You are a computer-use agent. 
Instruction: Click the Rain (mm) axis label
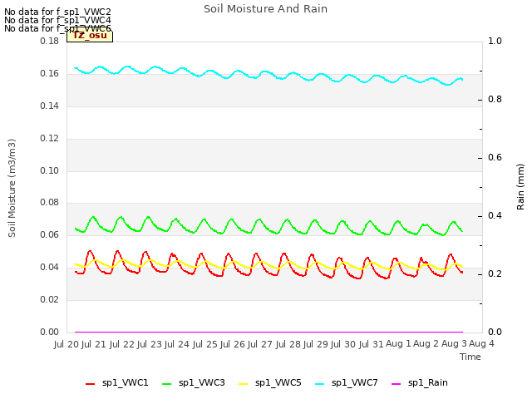(520, 187)
